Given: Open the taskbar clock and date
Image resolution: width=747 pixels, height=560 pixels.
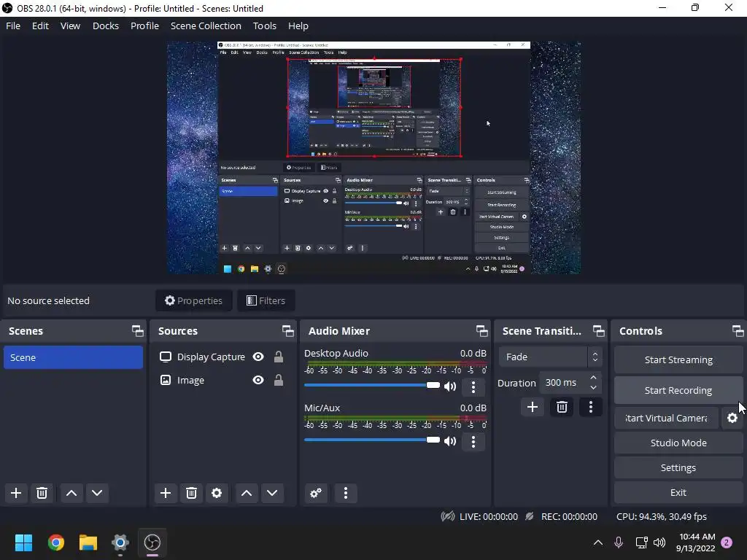Looking at the screenshot, I should tap(695, 542).
